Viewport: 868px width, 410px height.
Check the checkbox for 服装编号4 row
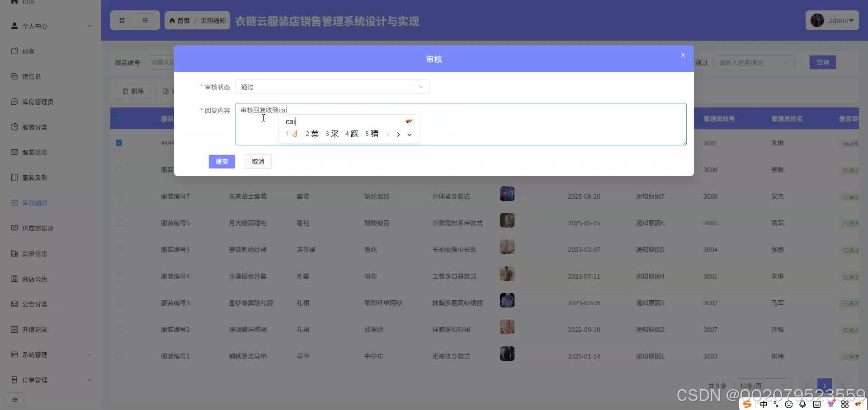tap(119, 276)
